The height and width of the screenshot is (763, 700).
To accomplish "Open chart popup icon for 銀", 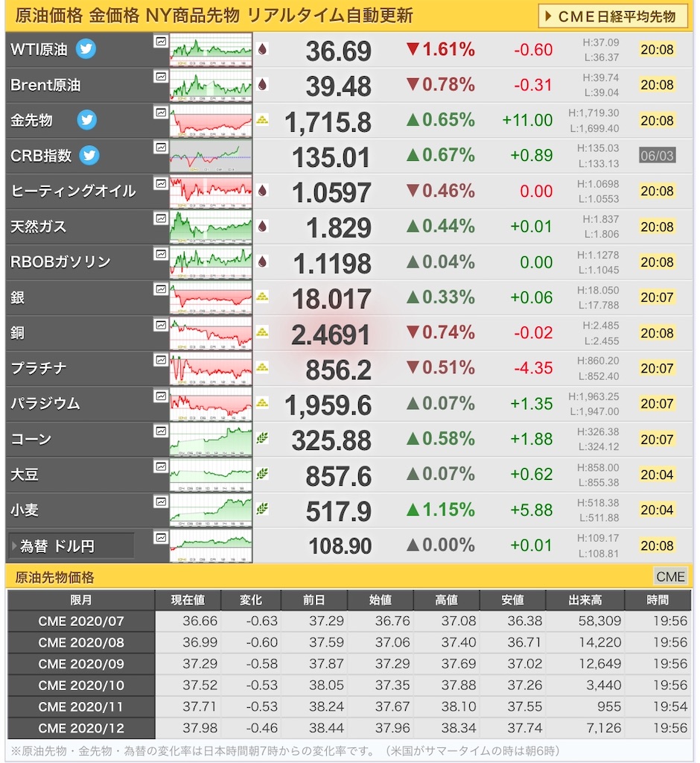I will click(161, 290).
